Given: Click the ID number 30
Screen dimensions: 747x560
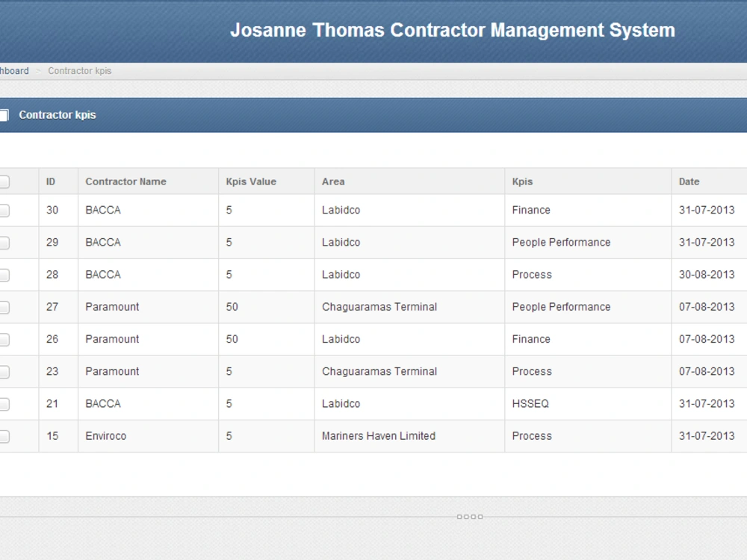Looking at the screenshot, I should (x=52, y=210).
